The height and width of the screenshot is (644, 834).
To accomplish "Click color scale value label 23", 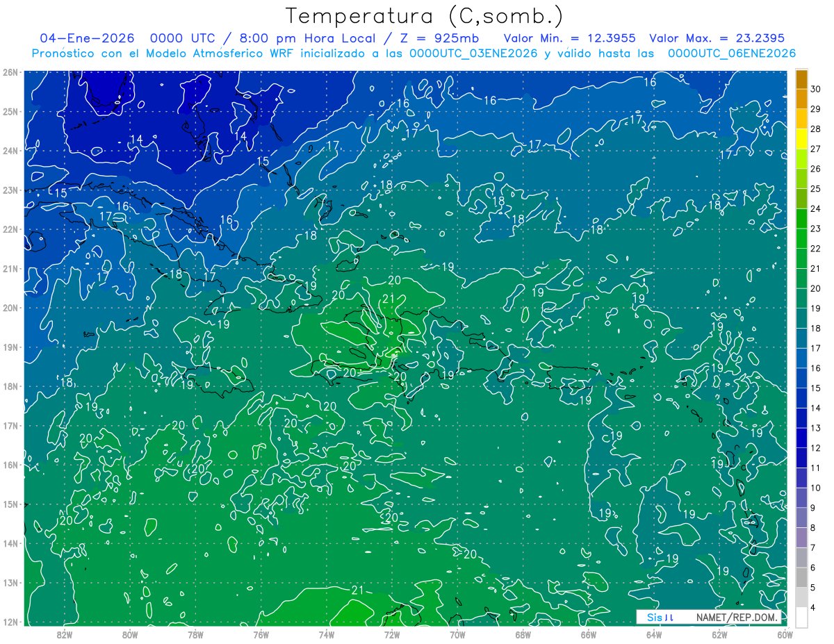I will (x=816, y=229).
